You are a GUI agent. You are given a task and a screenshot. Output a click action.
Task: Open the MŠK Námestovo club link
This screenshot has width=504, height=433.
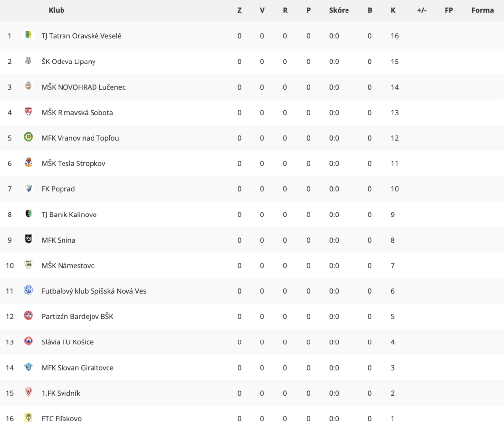(x=68, y=266)
